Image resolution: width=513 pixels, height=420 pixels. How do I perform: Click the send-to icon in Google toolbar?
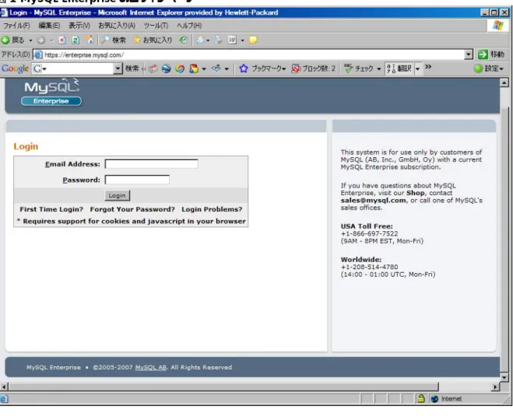click(x=216, y=68)
